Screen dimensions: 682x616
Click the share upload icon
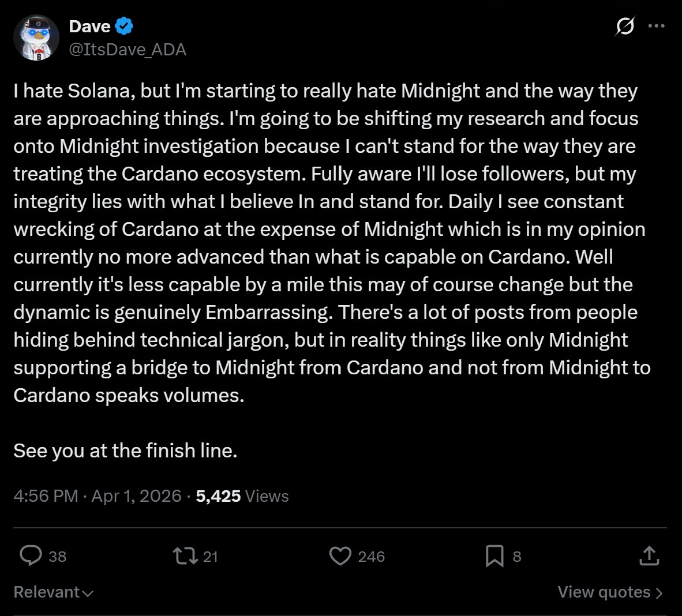point(649,555)
